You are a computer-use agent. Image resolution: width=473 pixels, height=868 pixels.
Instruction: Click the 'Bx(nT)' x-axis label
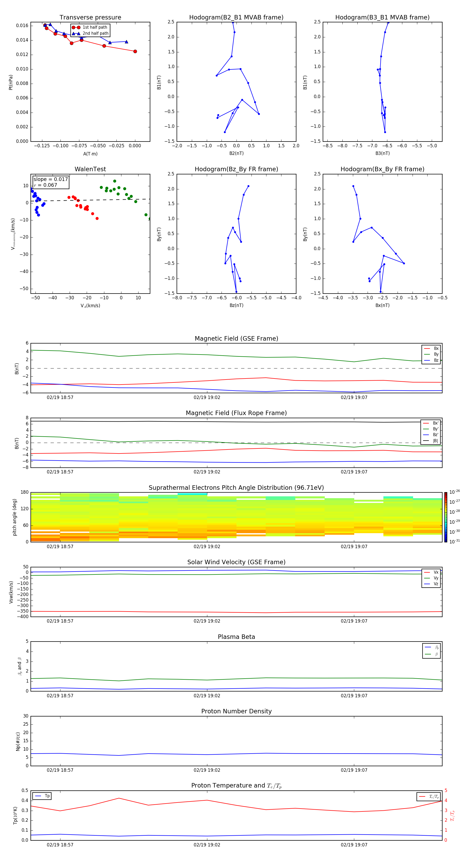[x=382, y=305]
